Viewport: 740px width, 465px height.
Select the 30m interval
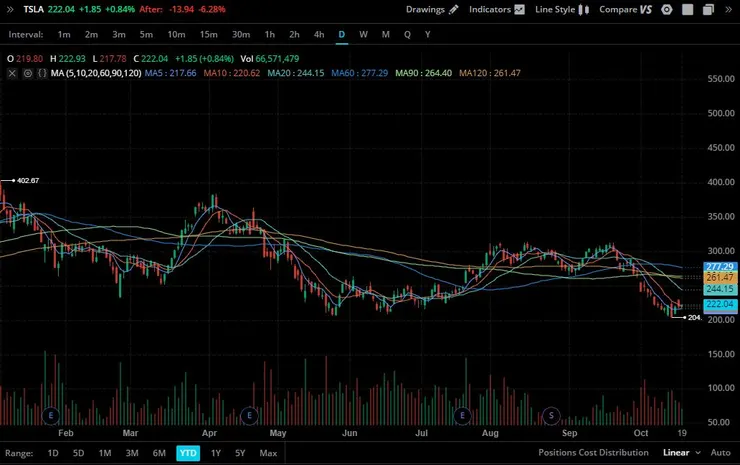click(241, 34)
